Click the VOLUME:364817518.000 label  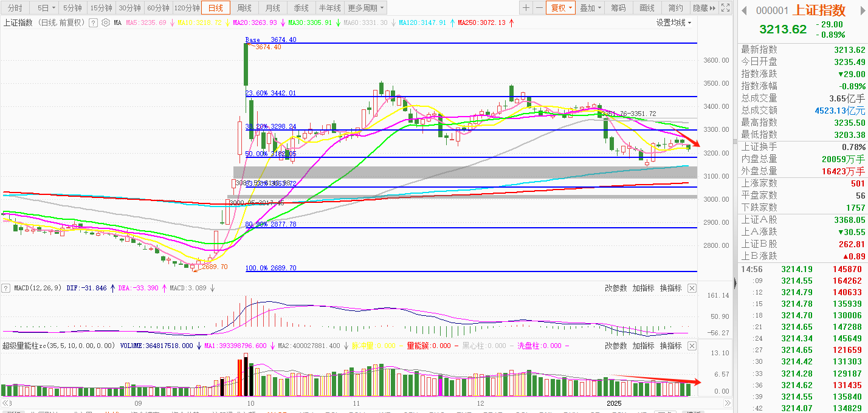pos(156,346)
